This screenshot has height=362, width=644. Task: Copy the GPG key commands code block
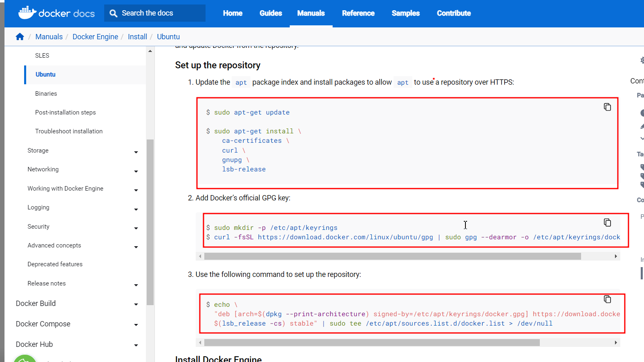pos(607,223)
